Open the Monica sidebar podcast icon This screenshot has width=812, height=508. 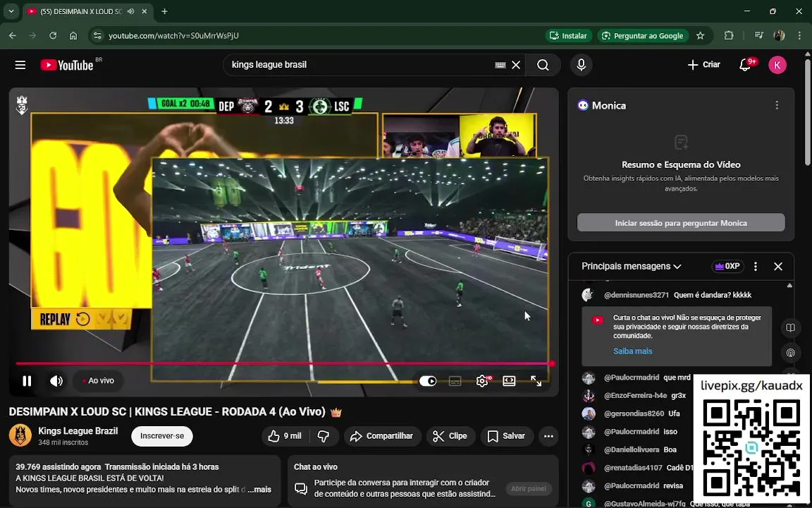point(790,353)
